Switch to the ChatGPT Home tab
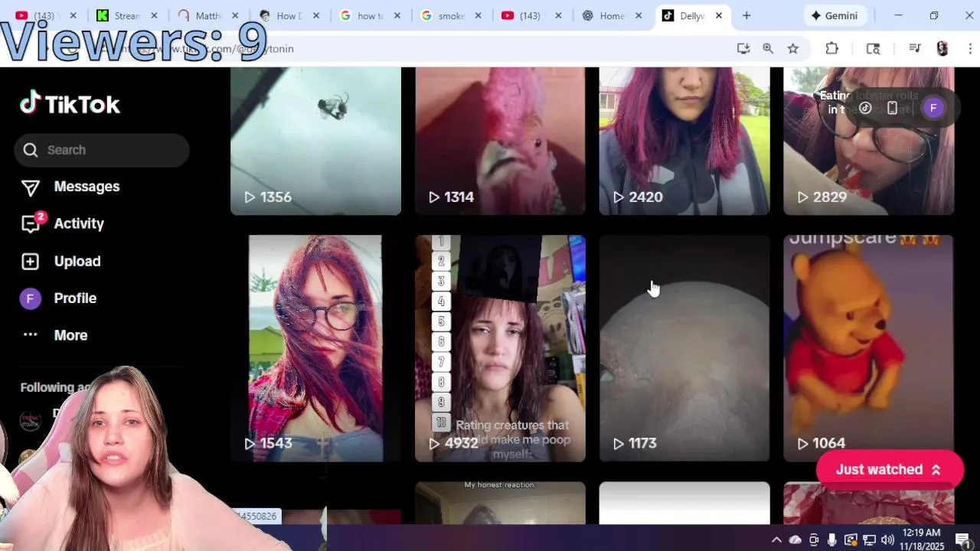Image resolution: width=980 pixels, height=551 pixels. tap(611, 15)
